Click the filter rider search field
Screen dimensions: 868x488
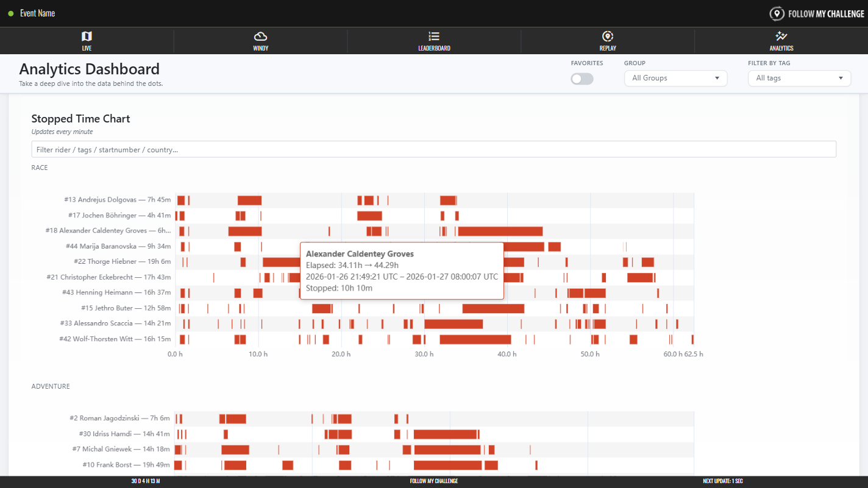coord(433,149)
